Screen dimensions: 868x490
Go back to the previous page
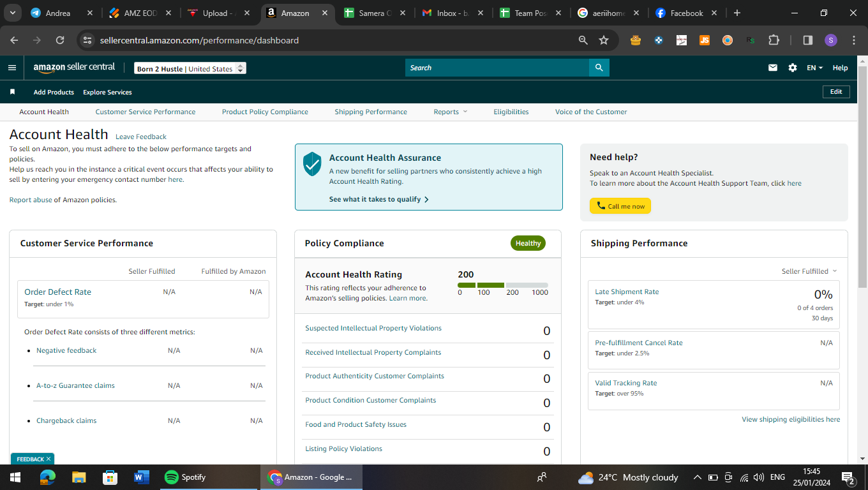click(x=15, y=40)
